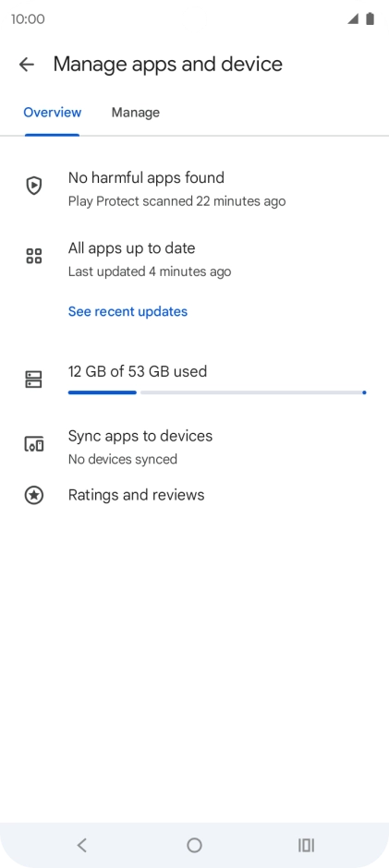This screenshot has width=389, height=868.
Task: Open Sync apps to devices
Action: [194, 447]
